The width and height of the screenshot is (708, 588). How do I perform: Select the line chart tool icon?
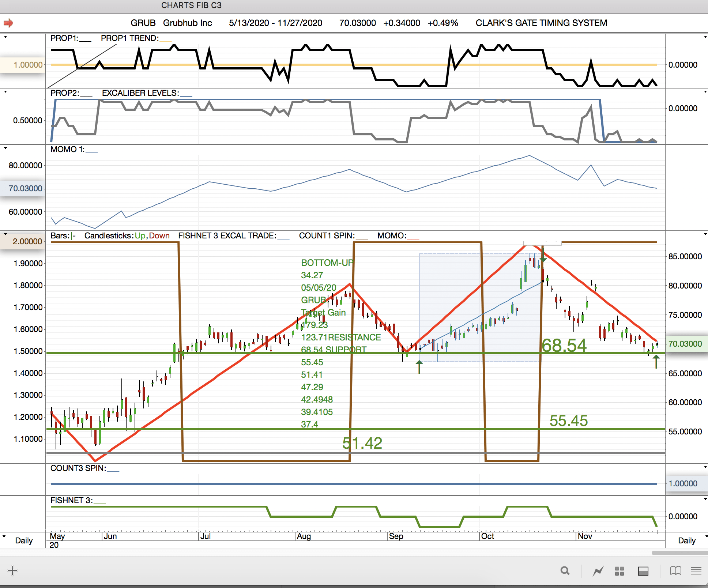coord(598,571)
